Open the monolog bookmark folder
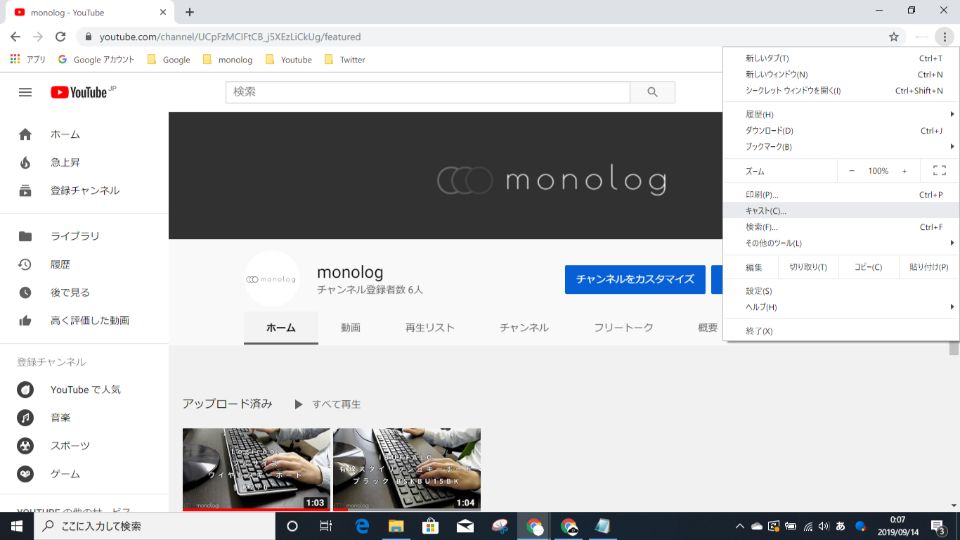The image size is (960, 540). click(x=227, y=59)
